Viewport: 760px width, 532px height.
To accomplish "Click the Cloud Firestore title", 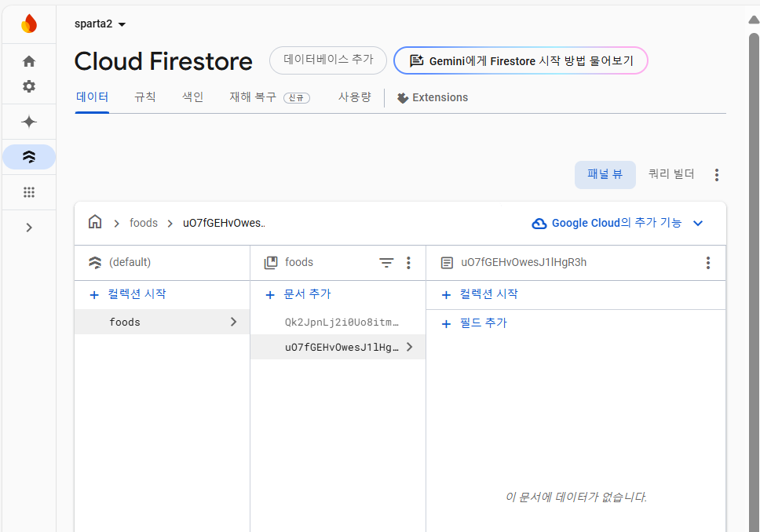I will (x=163, y=61).
